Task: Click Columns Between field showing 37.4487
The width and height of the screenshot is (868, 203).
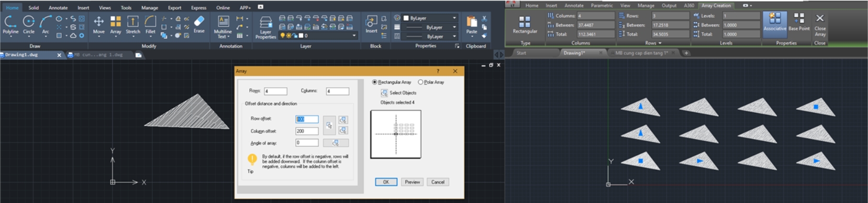Action: [596, 25]
